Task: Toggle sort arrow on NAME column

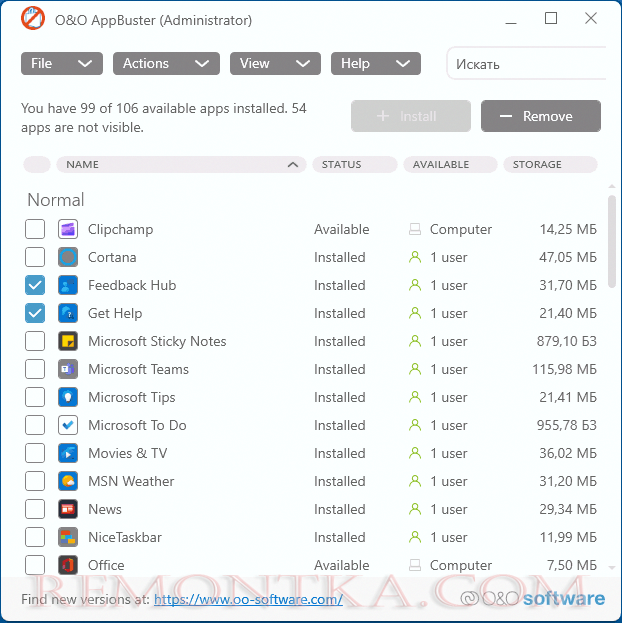Action: click(293, 164)
